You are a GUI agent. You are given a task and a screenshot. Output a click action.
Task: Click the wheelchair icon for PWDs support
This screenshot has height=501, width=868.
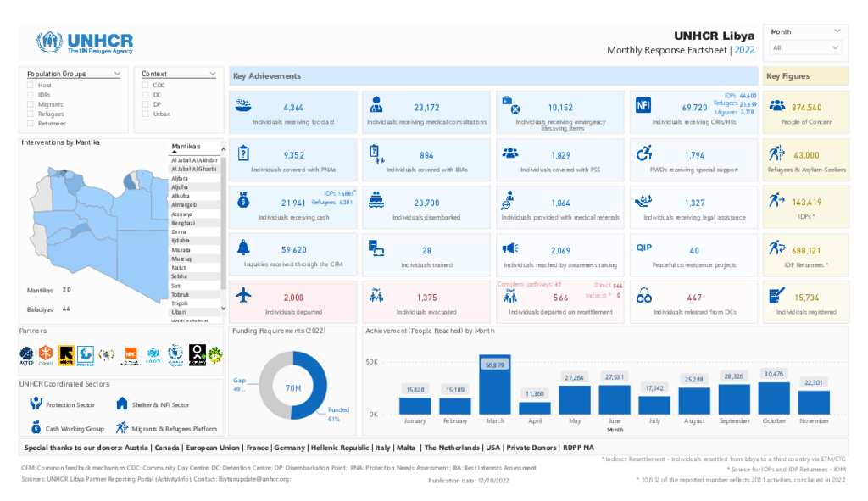coord(644,153)
